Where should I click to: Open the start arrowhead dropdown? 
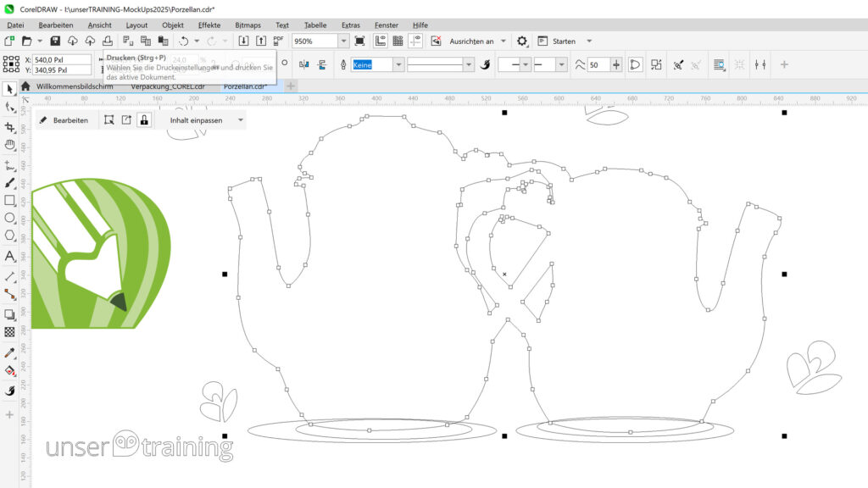(526, 64)
